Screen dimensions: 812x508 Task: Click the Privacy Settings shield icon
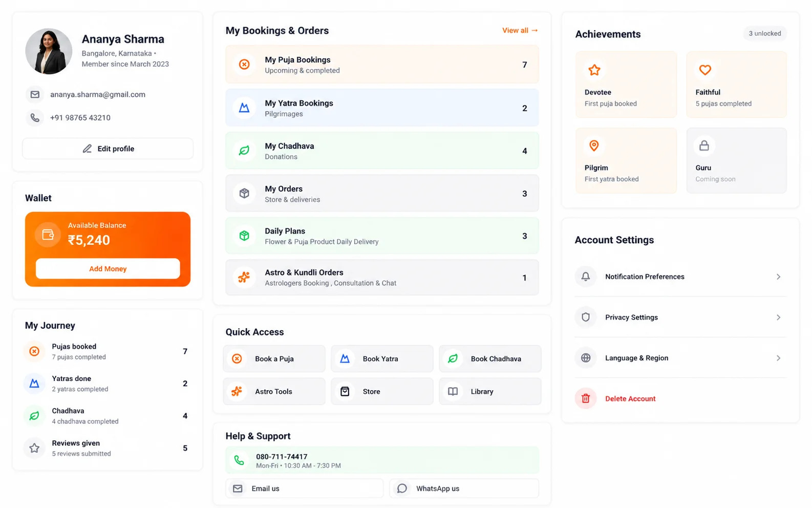click(x=586, y=317)
